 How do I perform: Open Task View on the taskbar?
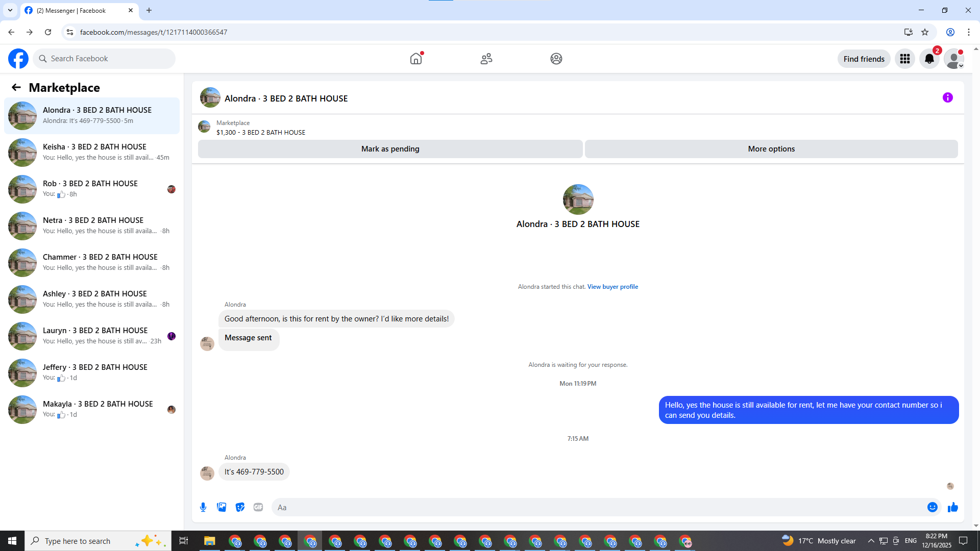184,541
